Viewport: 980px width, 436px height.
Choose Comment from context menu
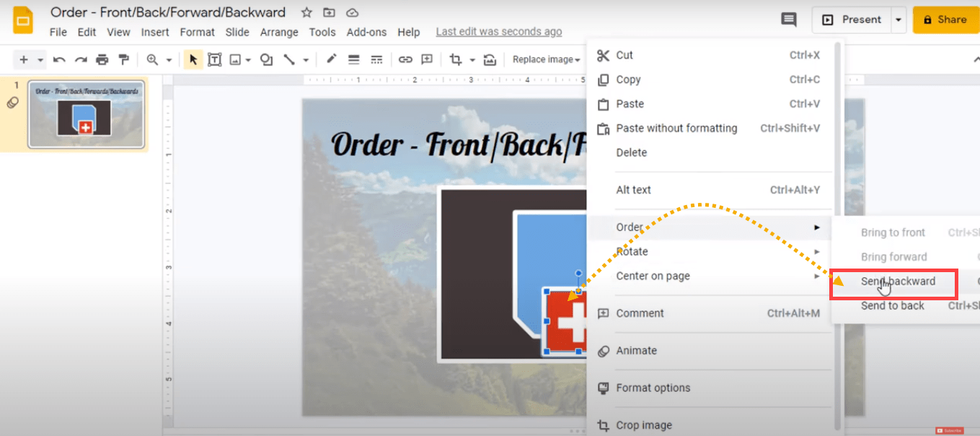(711, 313)
